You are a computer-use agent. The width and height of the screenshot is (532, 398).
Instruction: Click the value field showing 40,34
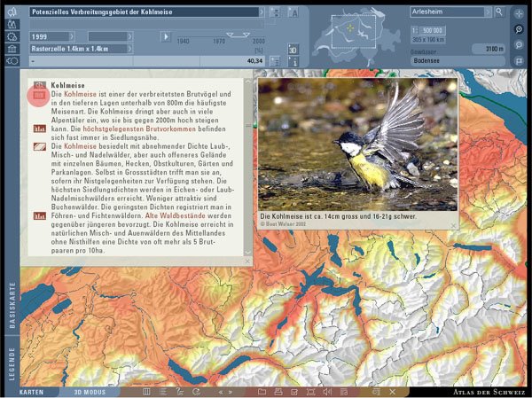(x=232, y=61)
